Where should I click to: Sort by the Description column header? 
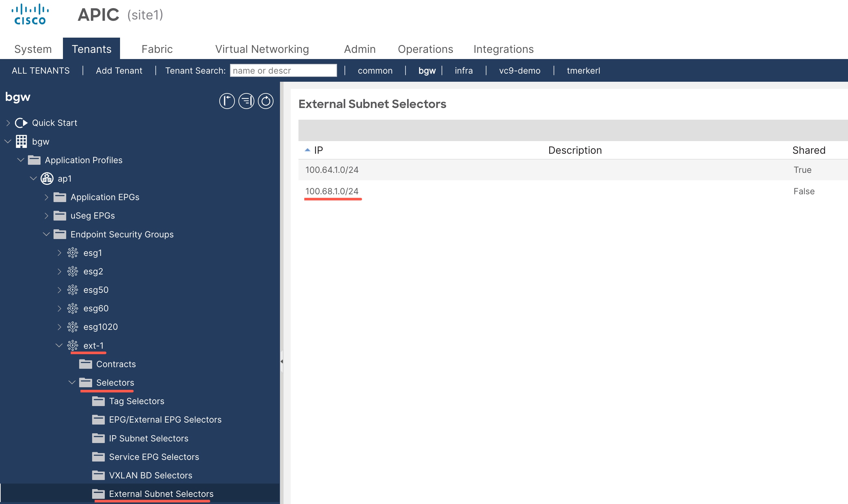click(x=575, y=150)
